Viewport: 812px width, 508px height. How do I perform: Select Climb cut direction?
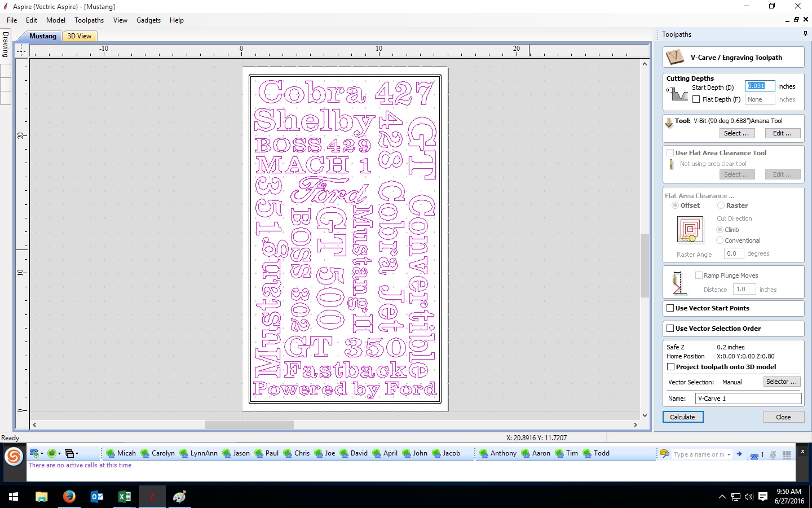click(720, 230)
